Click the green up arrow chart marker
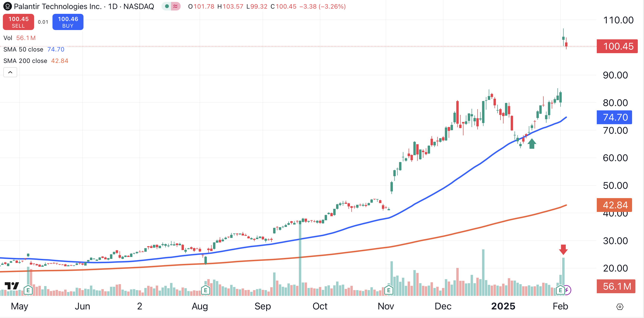644x318 pixels. [532, 144]
